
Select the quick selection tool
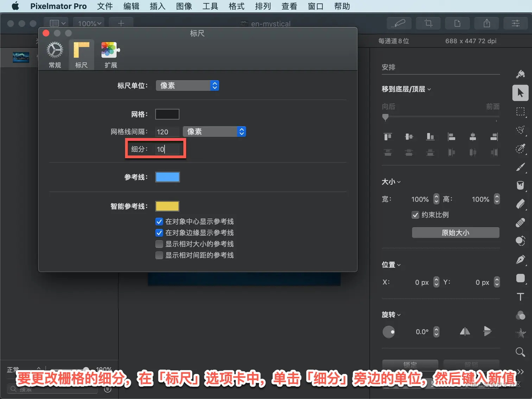(520, 130)
